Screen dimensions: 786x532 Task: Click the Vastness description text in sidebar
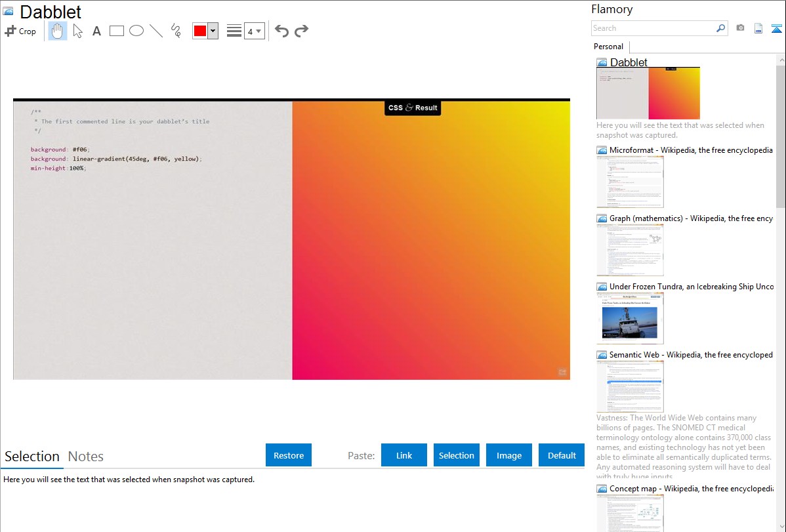pyautogui.click(x=684, y=447)
